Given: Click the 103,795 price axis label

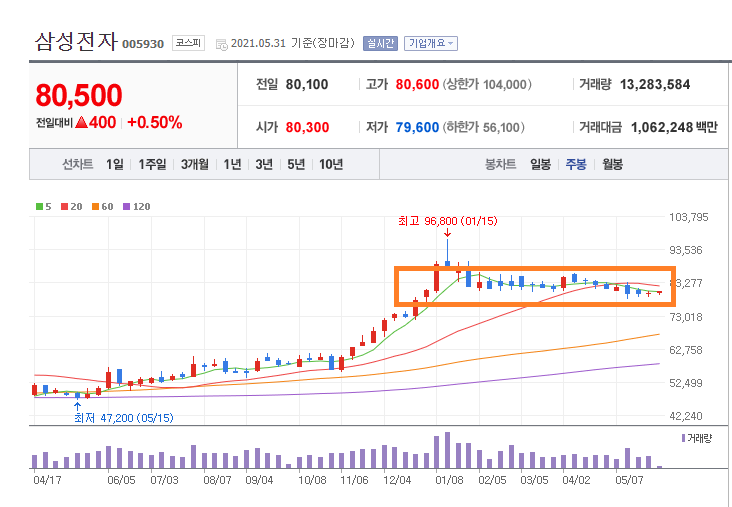Looking at the screenshot, I should pos(689,217).
